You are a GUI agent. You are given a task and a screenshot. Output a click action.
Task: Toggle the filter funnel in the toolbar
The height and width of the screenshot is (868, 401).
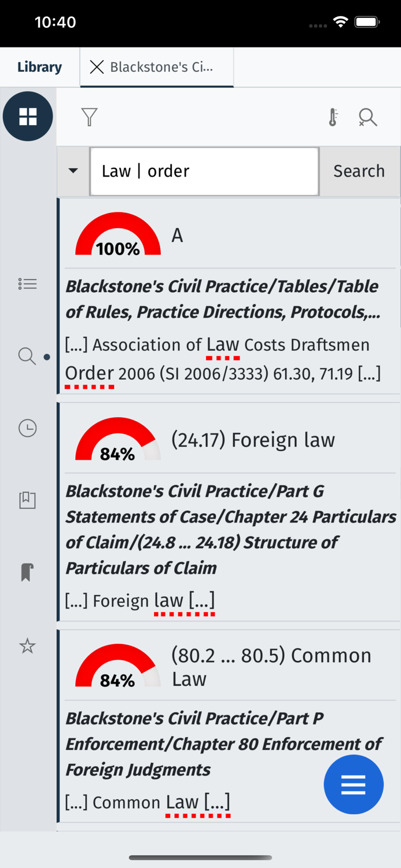89,117
